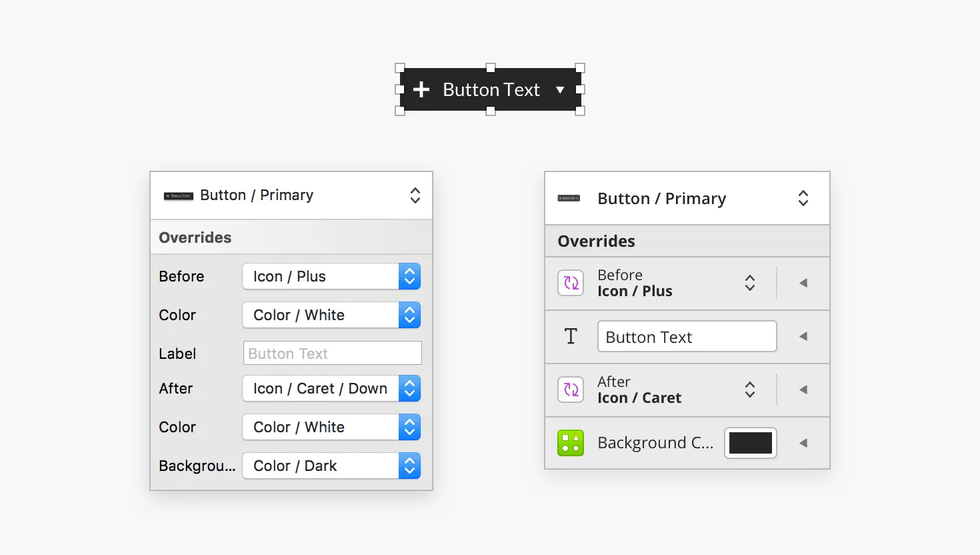Click the Label field showing Button Text

pyautogui.click(x=333, y=353)
